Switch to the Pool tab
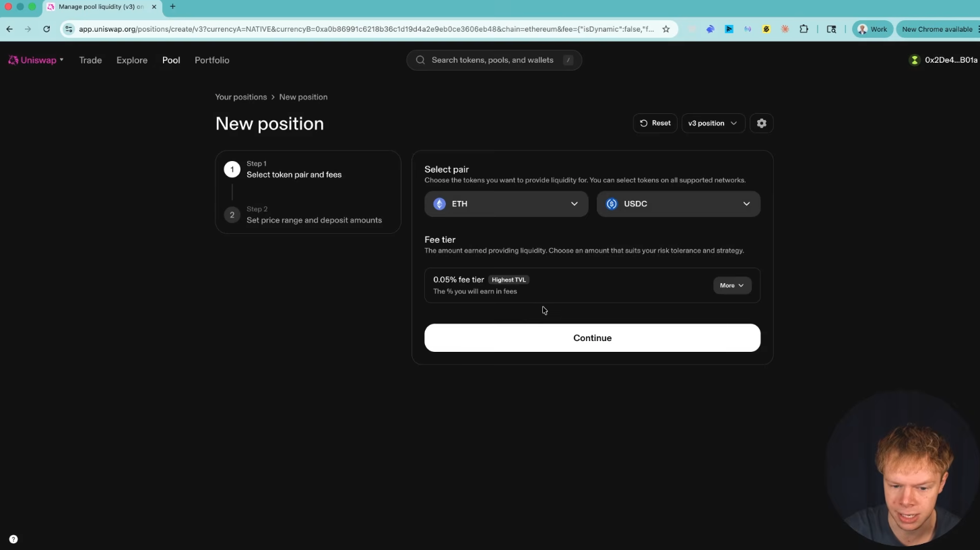Viewport: 980px width, 550px height. click(x=171, y=60)
